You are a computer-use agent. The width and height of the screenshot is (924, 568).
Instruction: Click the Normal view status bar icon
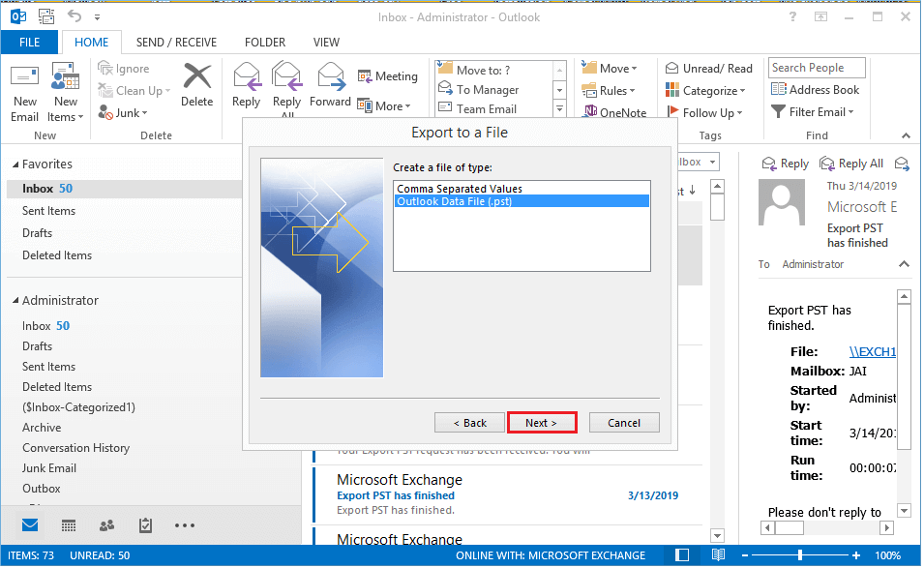(682, 555)
